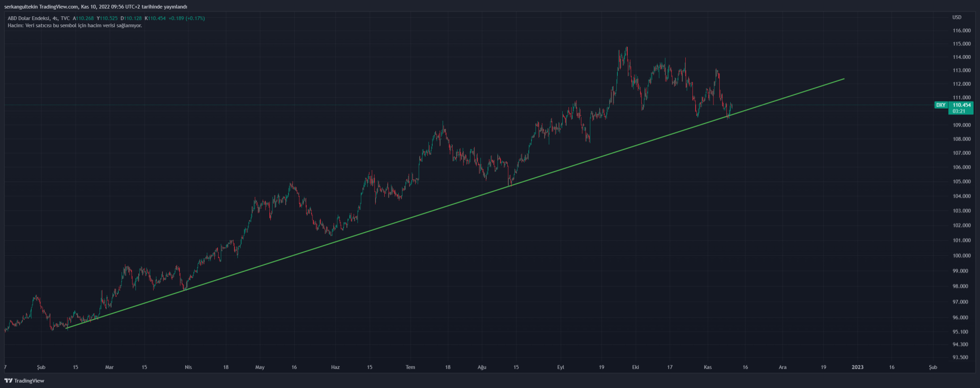The width and height of the screenshot is (980, 388).
Task: Click the Hacim volume data notice text
Action: [x=75, y=25]
